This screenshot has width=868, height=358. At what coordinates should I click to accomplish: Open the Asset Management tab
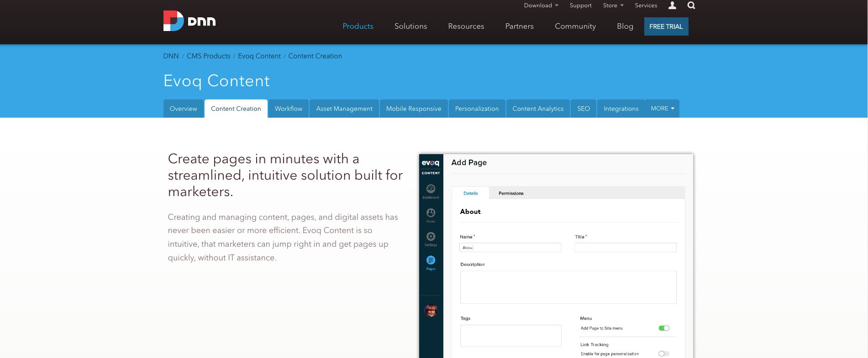click(x=344, y=109)
